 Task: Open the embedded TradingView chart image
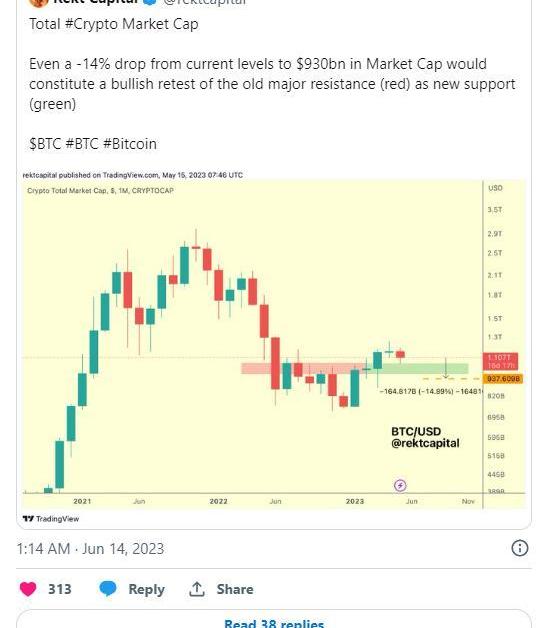[x=274, y=346]
